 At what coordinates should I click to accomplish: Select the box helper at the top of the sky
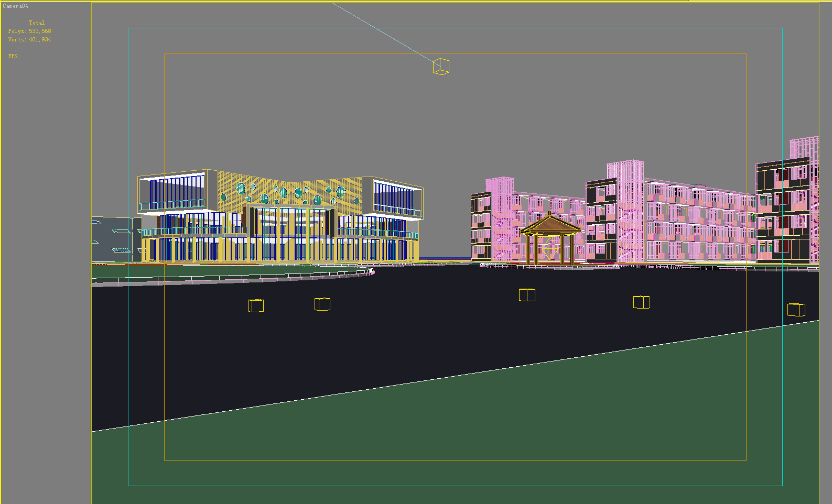(x=441, y=67)
